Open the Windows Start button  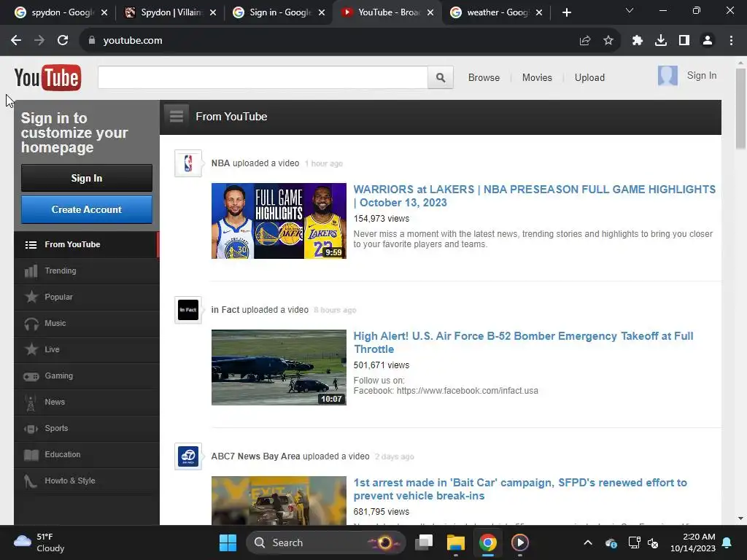228,542
